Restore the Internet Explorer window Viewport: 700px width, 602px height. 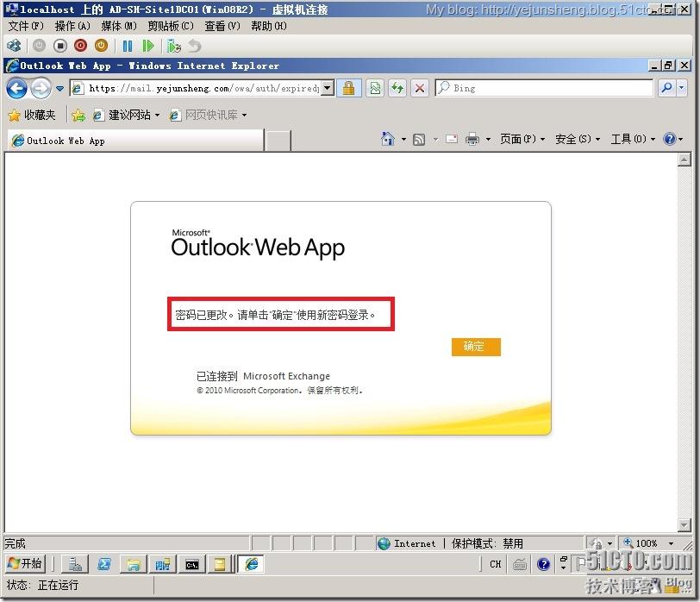tap(668, 66)
